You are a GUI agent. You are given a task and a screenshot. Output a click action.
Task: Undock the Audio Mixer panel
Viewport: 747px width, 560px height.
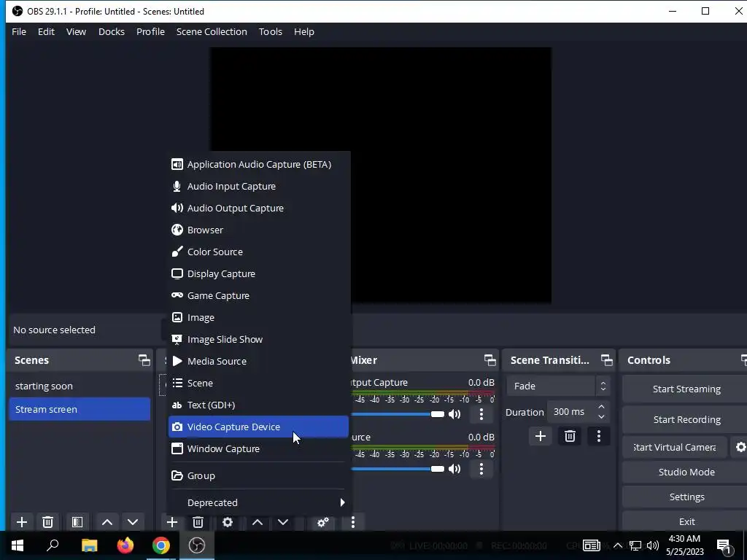pyautogui.click(x=489, y=360)
